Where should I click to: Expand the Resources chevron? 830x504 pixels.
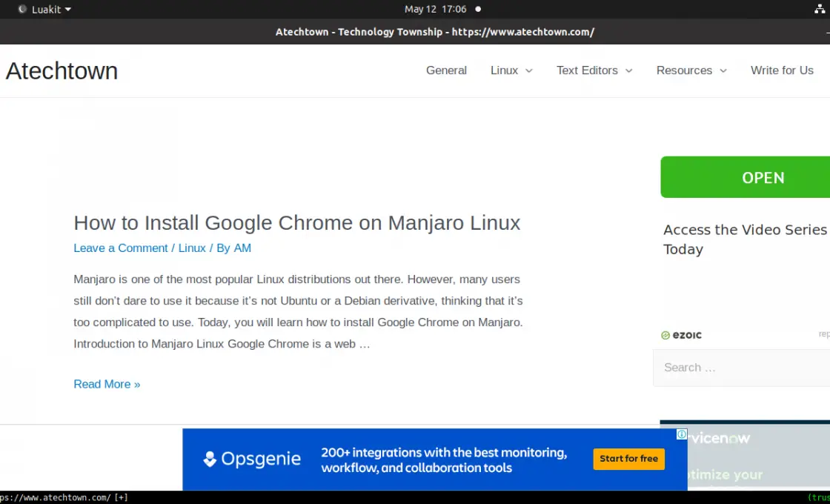coord(723,71)
